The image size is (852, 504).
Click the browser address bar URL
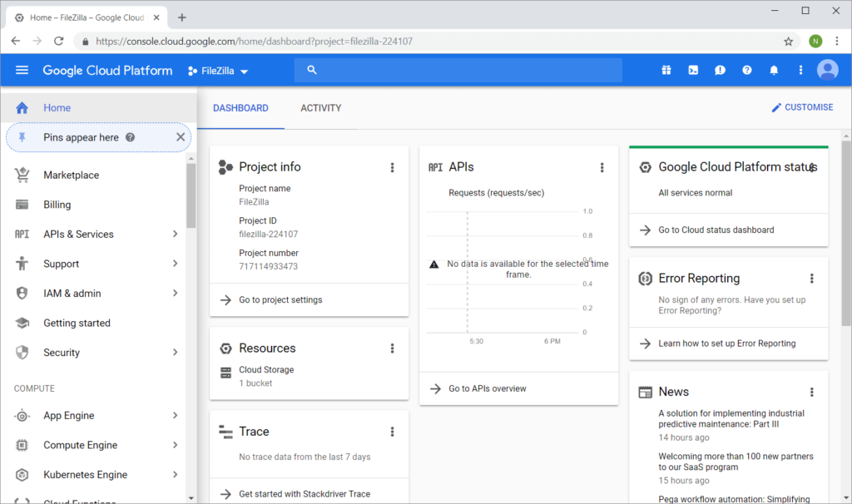click(255, 42)
